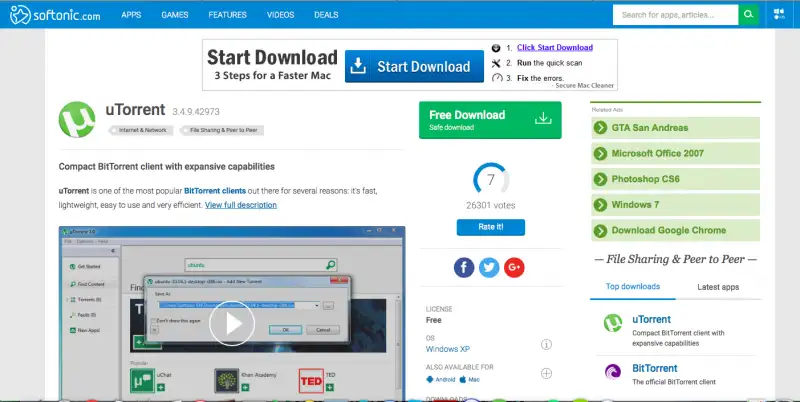800x402 pixels.
Task: Click version number 3.4.9.42973
Action: [196, 112]
